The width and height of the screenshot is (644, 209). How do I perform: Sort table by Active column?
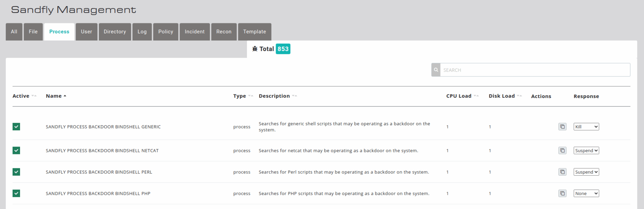tap(24, 96)
